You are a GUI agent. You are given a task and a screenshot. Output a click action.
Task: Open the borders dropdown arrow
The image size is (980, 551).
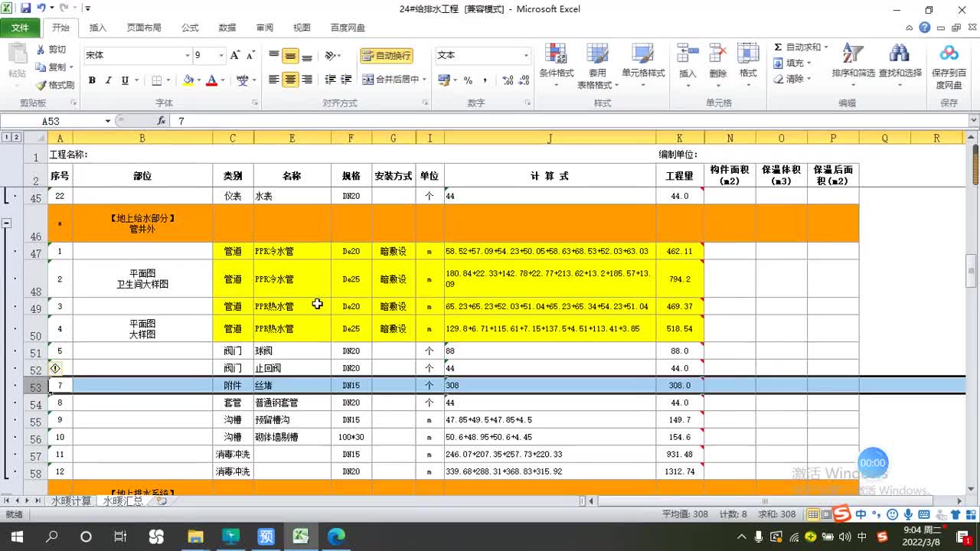168,80
